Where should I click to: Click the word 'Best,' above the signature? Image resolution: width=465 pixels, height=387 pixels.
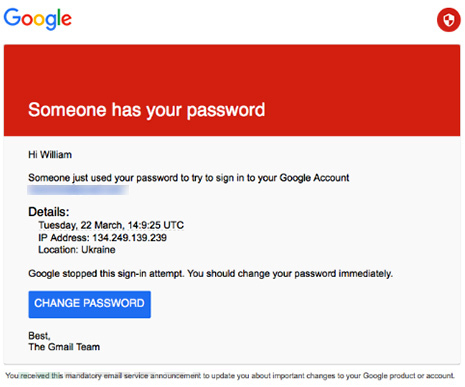39,336
